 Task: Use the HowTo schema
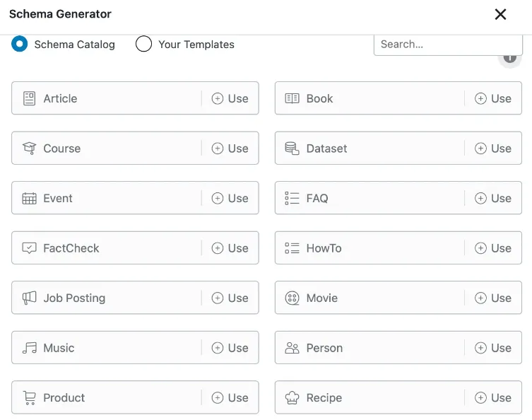(x=493, y=248)
